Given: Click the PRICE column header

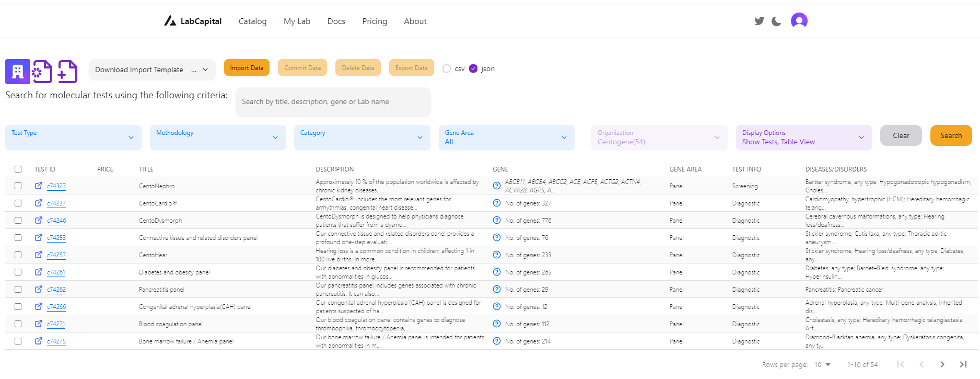Looking at the screenshot, I should point(105,169).
